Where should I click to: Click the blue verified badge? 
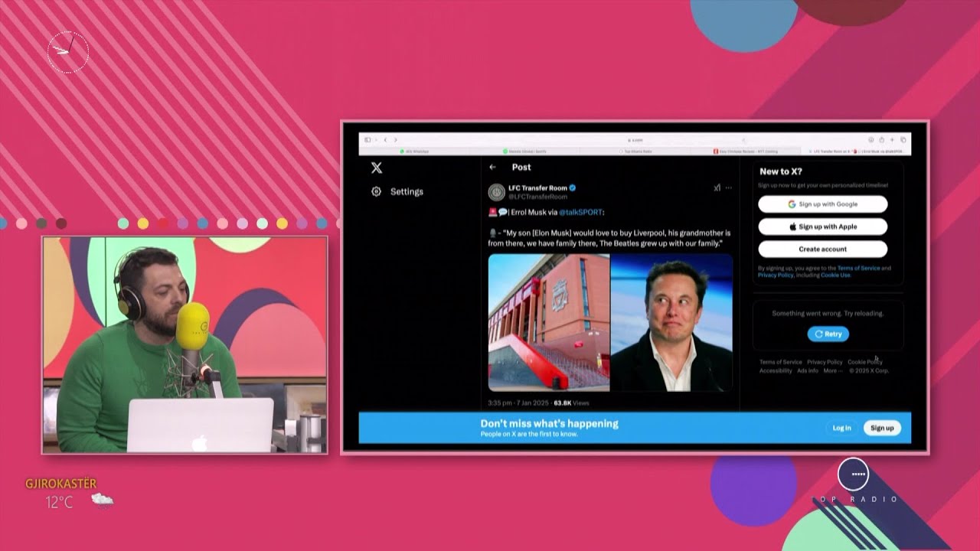(573, 188)
